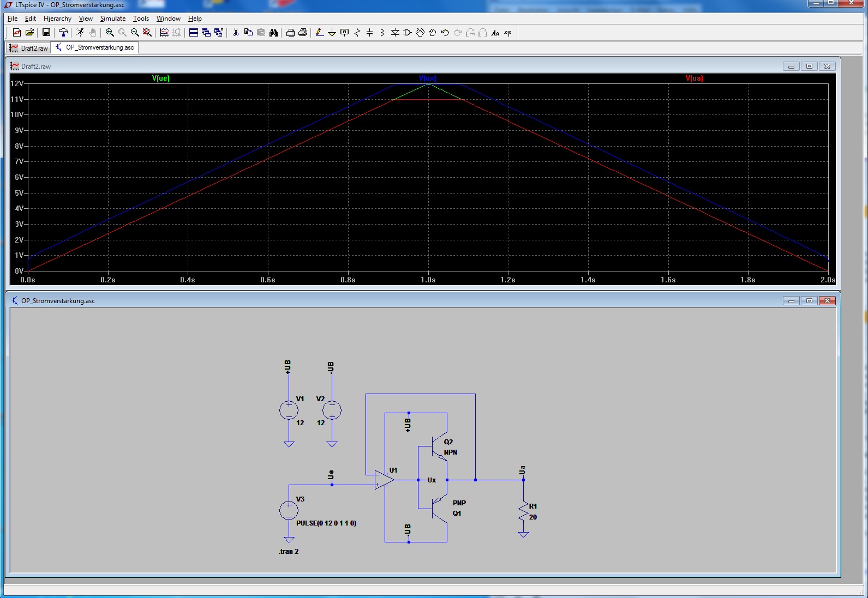The width and height of the screenshot is (868, 598).
Task: Click the Ux net label
Action: coord(432,480)
